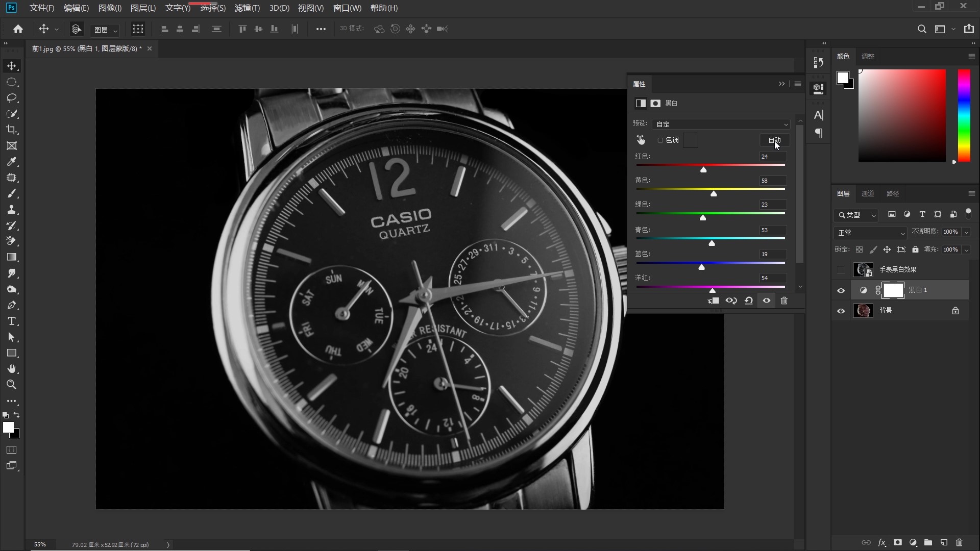The width and height of the screenshot is (980, 551).
Task: Select the Lasso tool
Action: click(11, 98)
